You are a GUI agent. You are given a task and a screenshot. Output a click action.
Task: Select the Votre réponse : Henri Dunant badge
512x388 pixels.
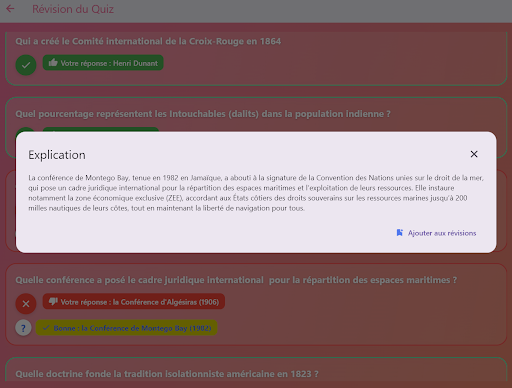(103, 63)
